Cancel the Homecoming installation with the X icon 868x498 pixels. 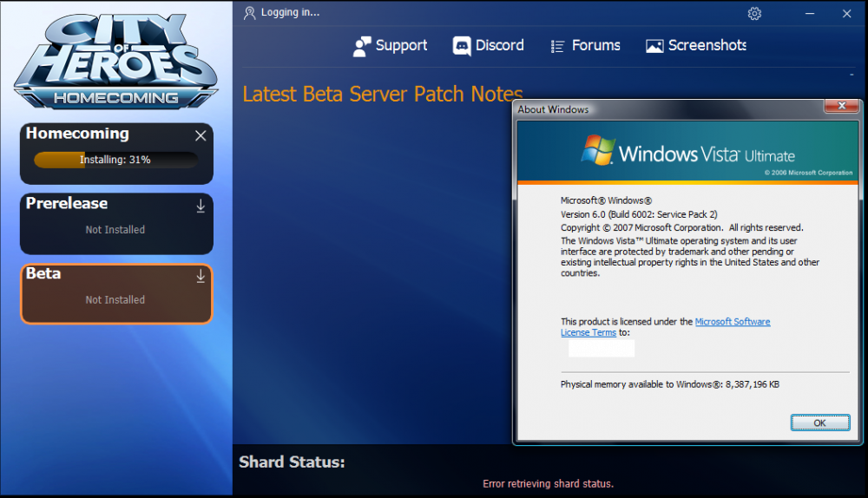coord(201,136)
